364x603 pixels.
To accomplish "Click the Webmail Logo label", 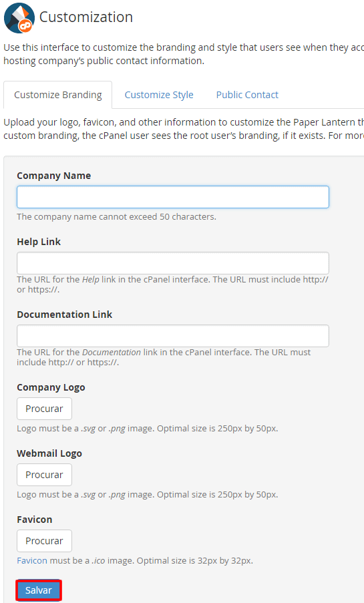I will pos(49,453).
